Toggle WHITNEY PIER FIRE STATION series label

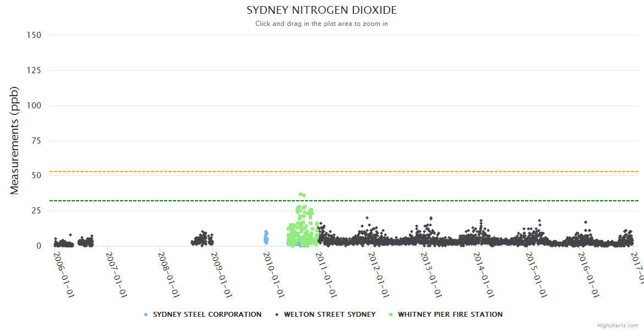tap(450, 315)
